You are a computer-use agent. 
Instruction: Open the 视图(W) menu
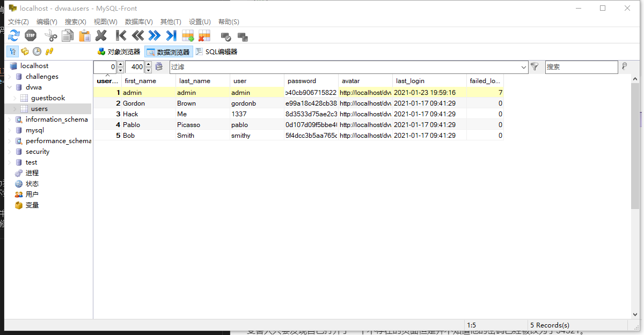[106, 22]
